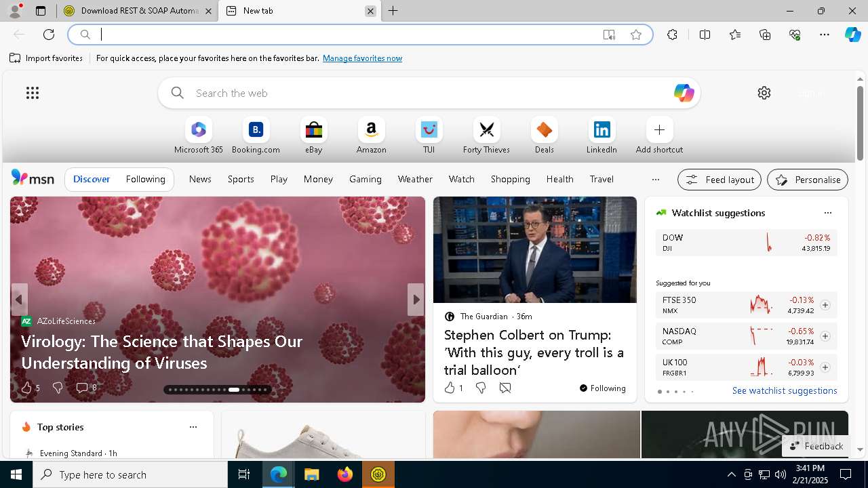Open Feed layout options

[719, 180]
